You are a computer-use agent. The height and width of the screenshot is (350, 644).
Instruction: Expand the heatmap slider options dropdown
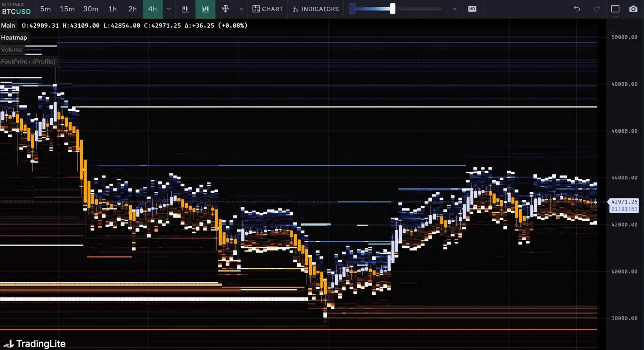click(x=455, y=9)
